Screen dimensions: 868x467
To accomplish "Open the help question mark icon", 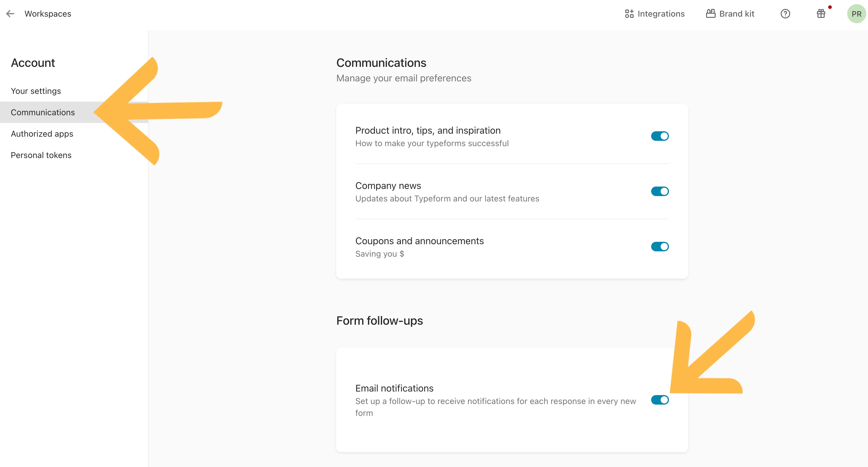I will pos(785,14).
